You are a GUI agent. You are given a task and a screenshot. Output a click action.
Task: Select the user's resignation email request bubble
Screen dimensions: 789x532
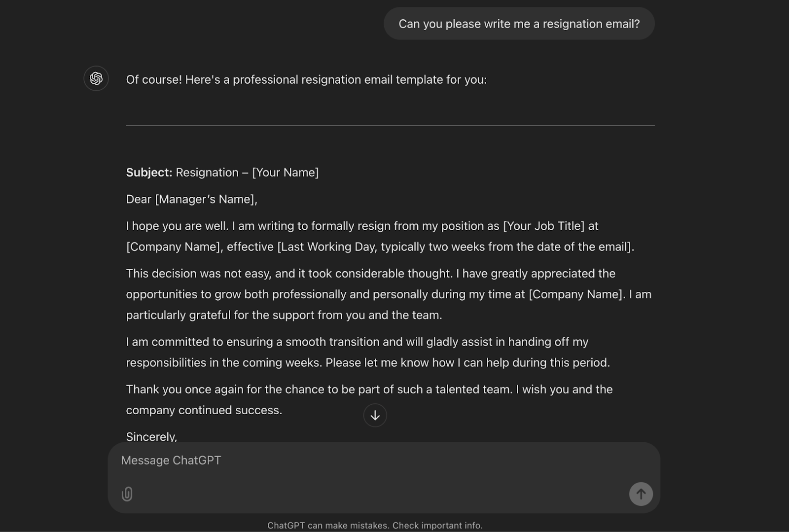[519, 23]
